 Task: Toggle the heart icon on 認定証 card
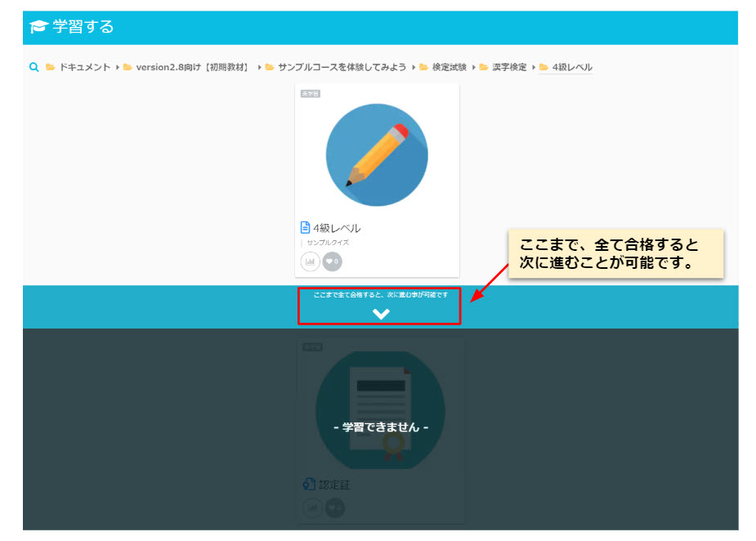(333, 507)
